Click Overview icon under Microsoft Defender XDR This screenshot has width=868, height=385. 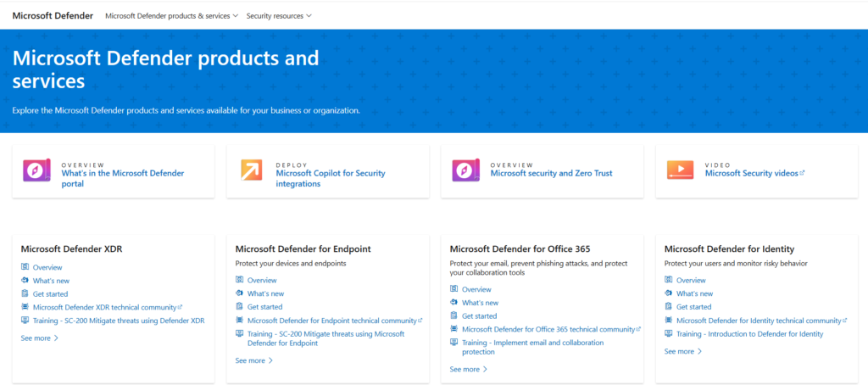[x=25, y=267]
